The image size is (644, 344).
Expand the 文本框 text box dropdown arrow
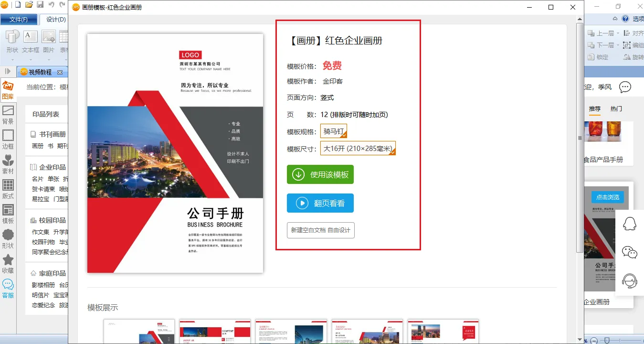click(30, 50)
